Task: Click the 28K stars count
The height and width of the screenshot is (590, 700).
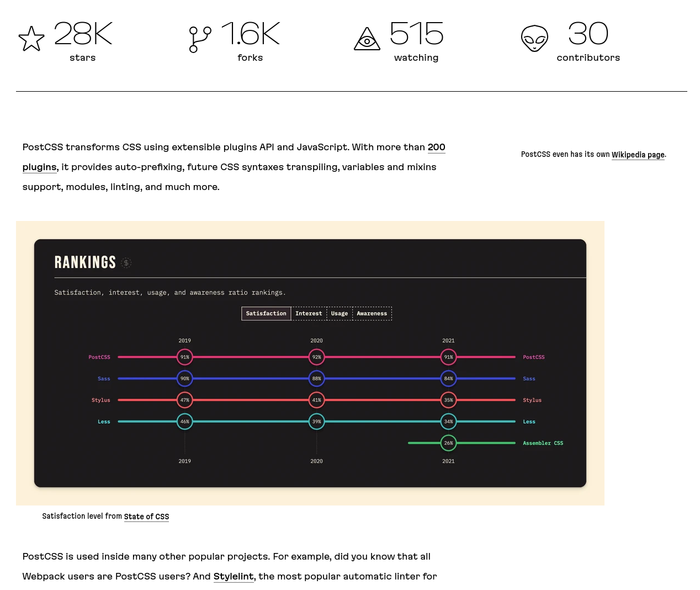Action: [x=83, y=34]
